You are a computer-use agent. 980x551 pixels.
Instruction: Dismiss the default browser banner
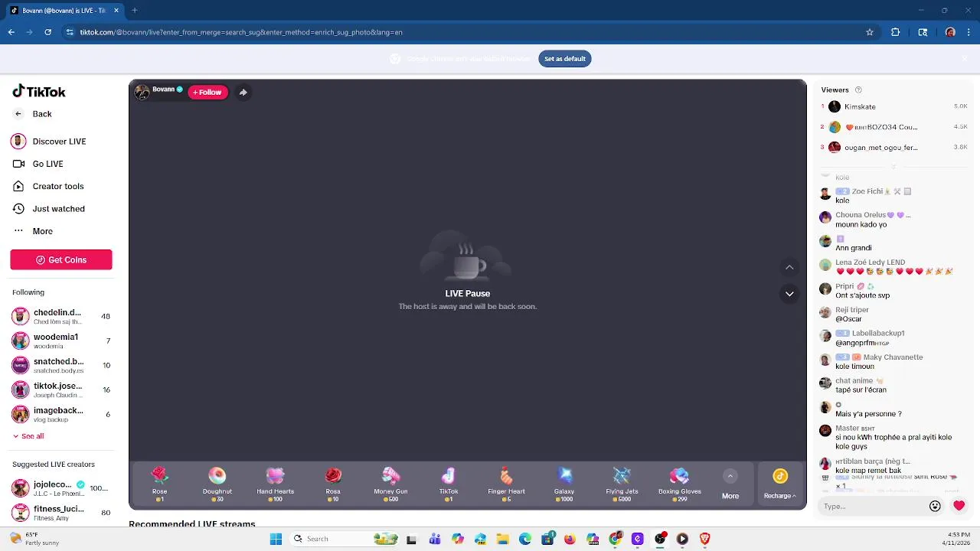coord(965,58)
